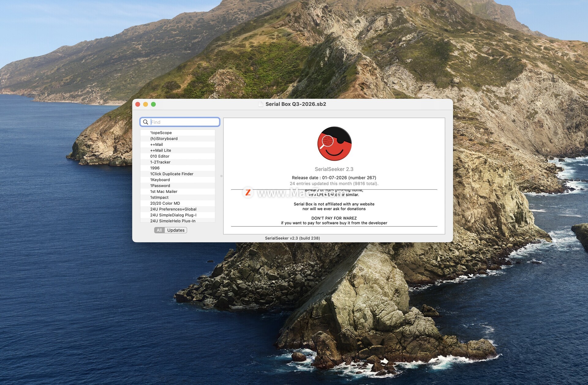Viewport: 588px width, 385px height.
Task: Select the 24U SimpleDialog Plug-I entry
Action: pyautogui.click(x=178, y=215)
